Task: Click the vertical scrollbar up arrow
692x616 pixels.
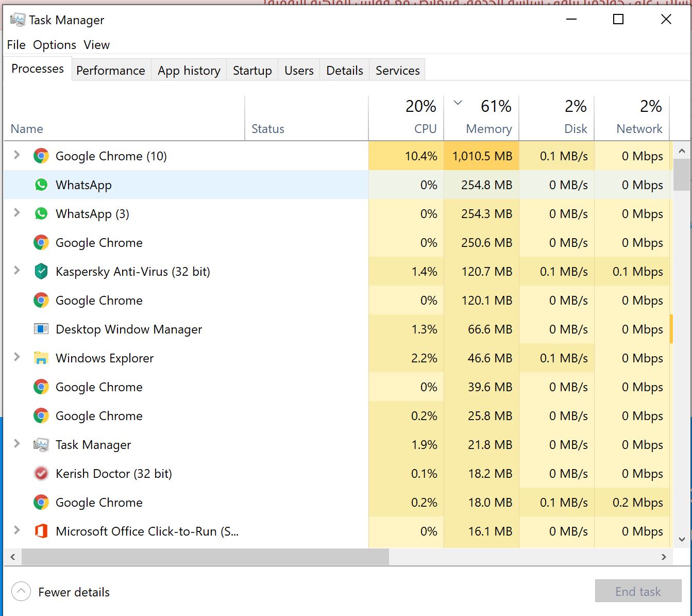Action: [x=682, y=151]
